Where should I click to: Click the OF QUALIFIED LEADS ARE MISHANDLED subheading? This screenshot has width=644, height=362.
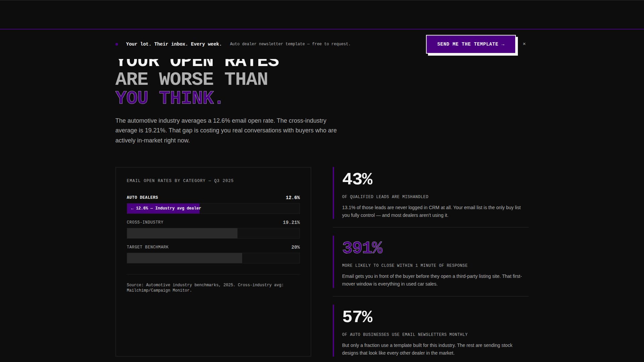pos(385,197)
